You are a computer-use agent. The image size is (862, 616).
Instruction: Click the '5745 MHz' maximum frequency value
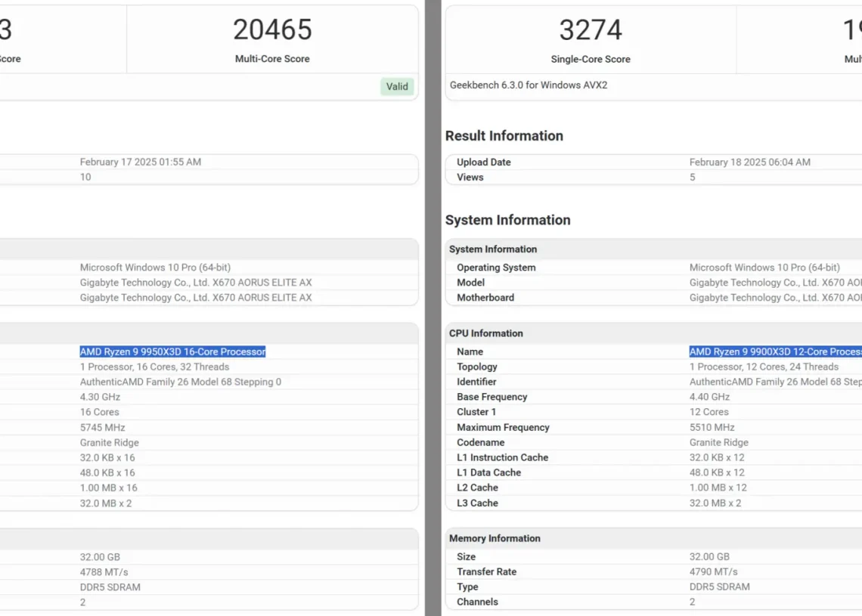102,428
